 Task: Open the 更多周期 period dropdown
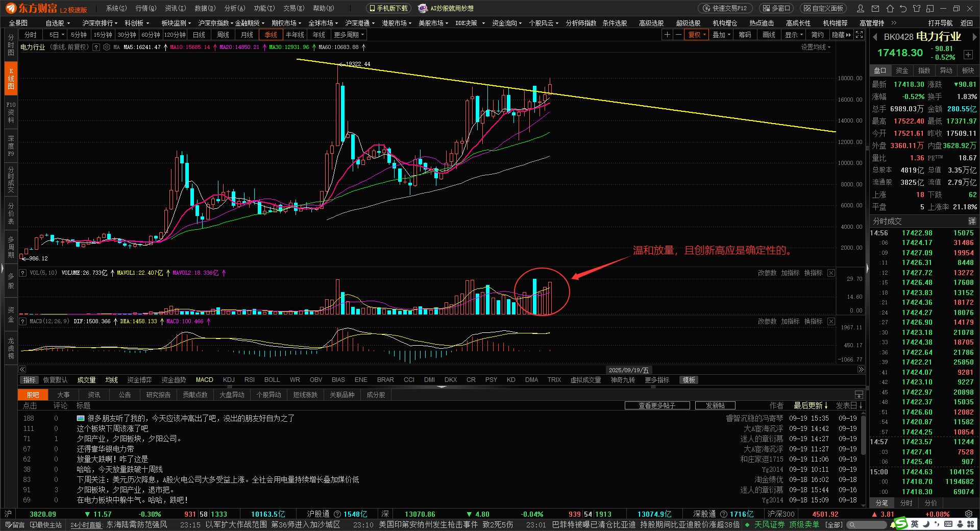tap(349, 35)
